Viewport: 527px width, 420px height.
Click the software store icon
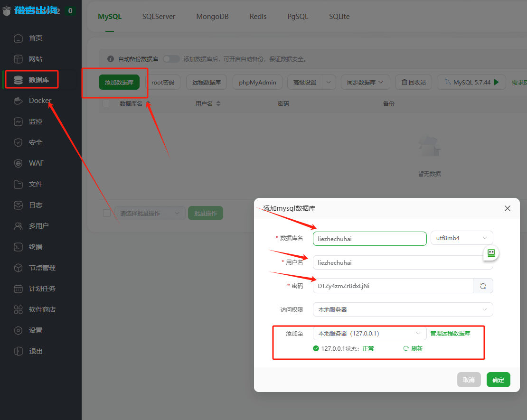18,309
